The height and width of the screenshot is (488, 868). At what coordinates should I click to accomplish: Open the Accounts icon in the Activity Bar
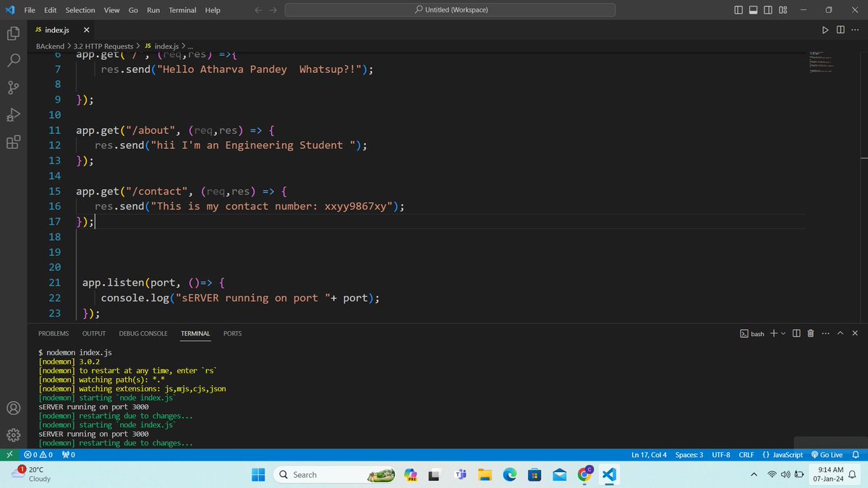tap(13, 408)
